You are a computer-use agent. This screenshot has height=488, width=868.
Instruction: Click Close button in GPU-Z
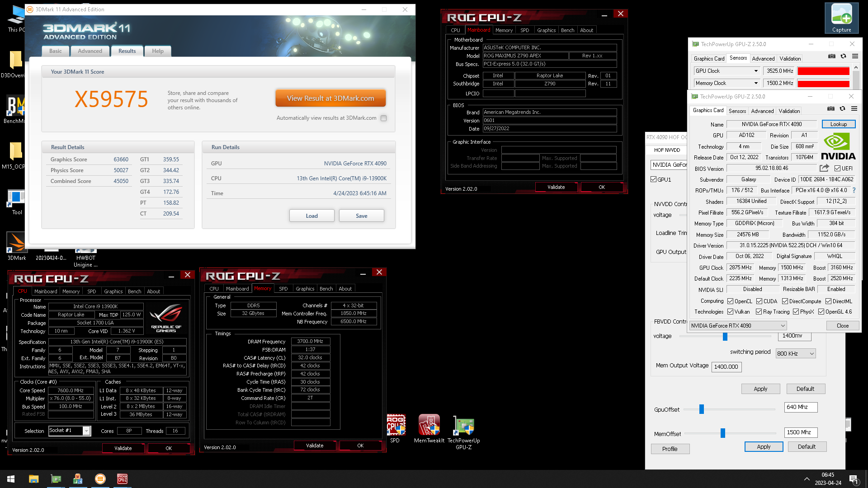pos(843,326)
